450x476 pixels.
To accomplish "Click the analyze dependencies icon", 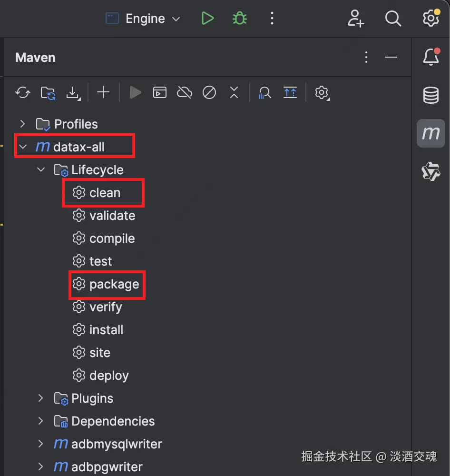I will [264, 93].
